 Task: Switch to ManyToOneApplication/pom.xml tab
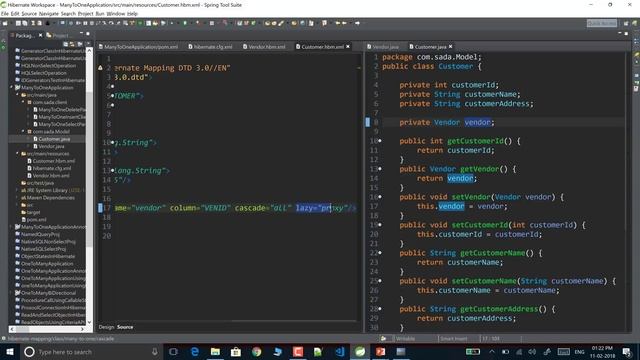(x=138, y=47)
